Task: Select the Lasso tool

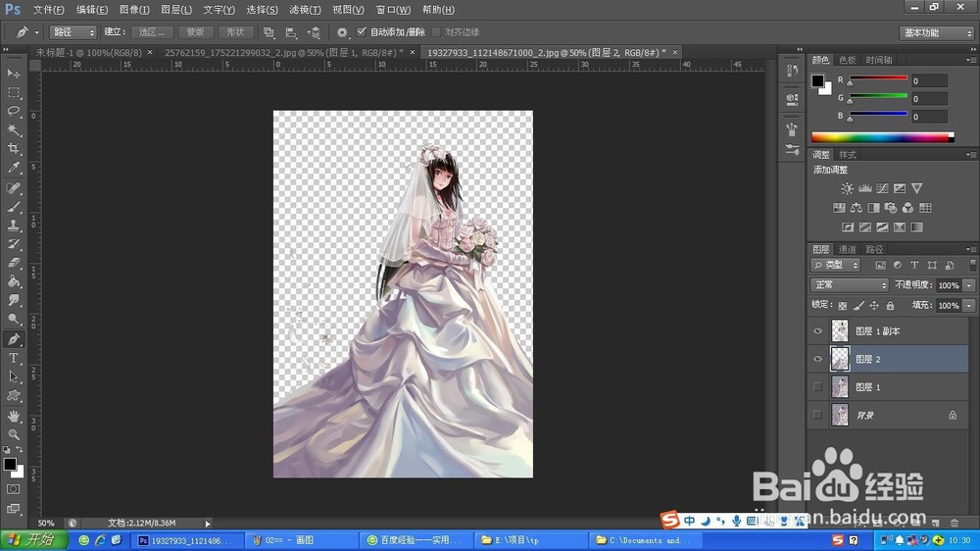Action: 13,112
